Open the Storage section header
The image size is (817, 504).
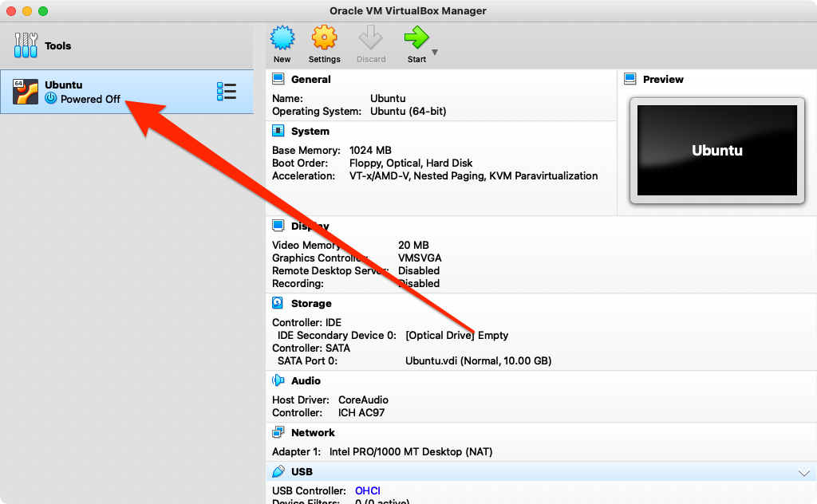(310, 303)
